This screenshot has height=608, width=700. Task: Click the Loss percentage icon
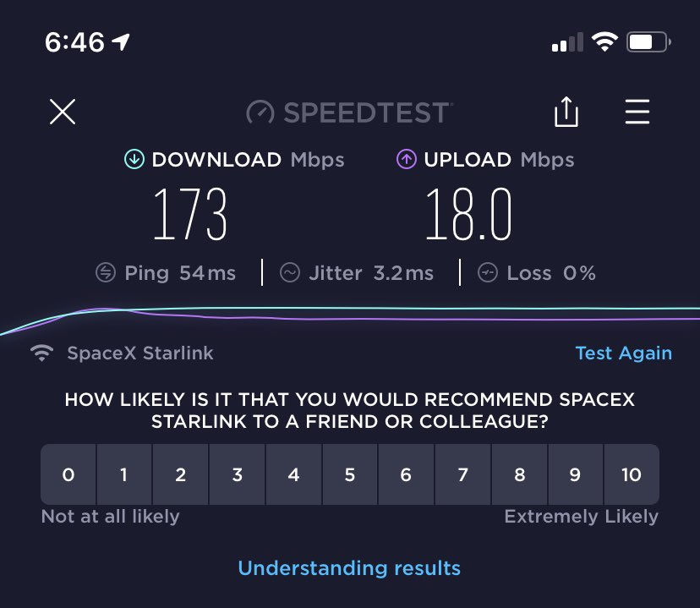(x=487, y=272)
